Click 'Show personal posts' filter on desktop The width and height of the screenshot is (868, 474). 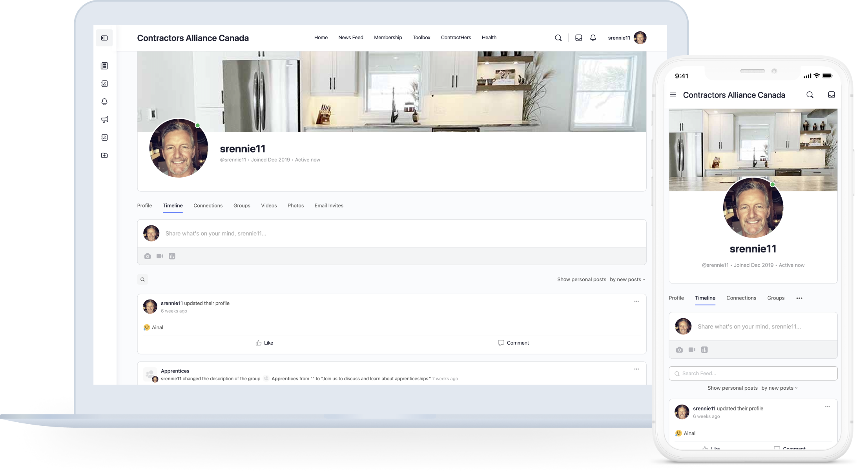[x=582, y=280]
